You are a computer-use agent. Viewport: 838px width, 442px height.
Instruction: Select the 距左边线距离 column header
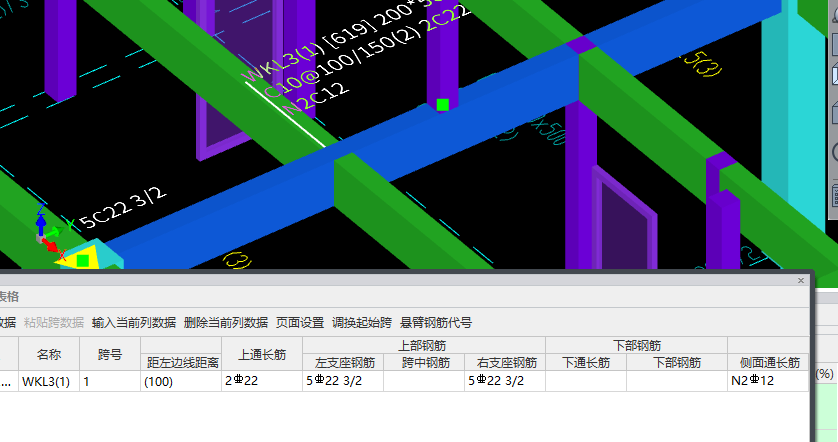tap(182, 362)
